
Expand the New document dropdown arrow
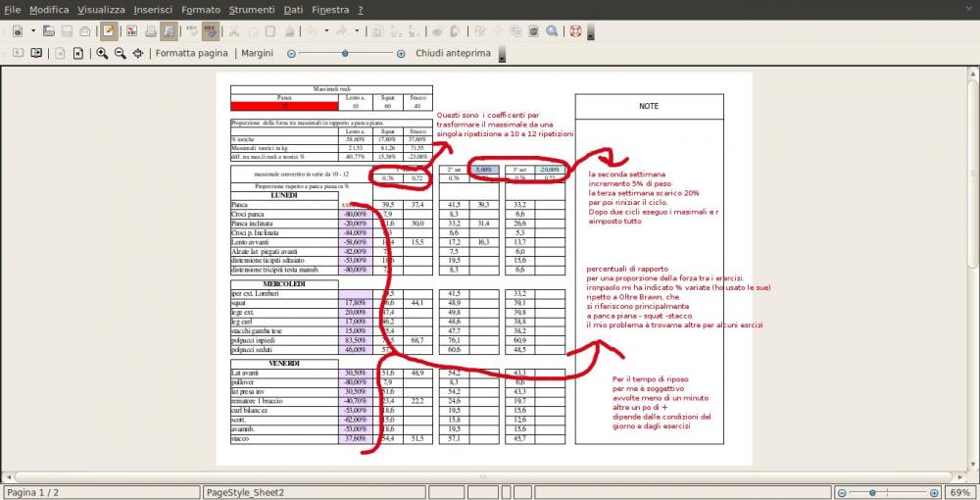coord(32,31)
